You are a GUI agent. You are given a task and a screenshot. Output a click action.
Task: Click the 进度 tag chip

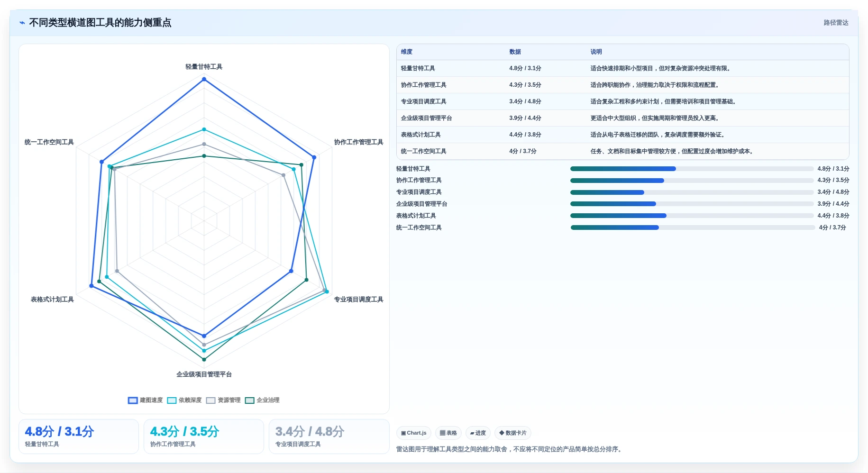pos(478,433)
